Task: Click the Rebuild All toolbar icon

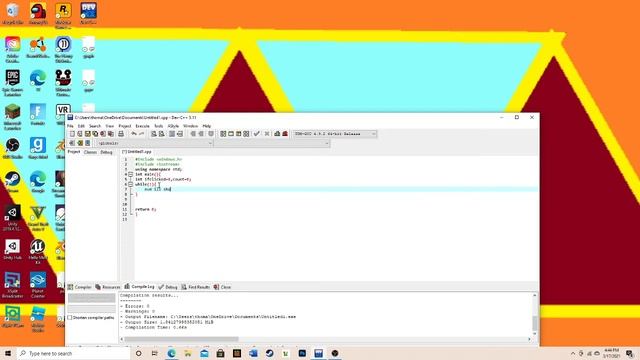Action: [246, 134]
